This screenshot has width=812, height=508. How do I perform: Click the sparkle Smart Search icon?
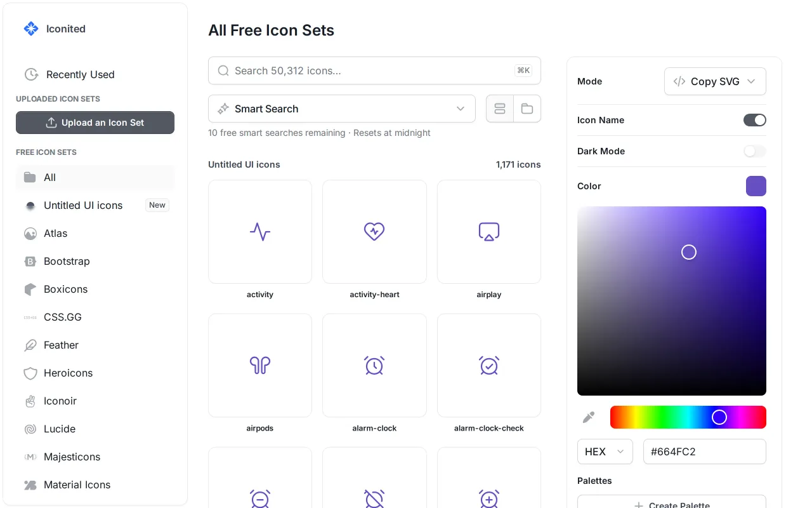(223, 109)
